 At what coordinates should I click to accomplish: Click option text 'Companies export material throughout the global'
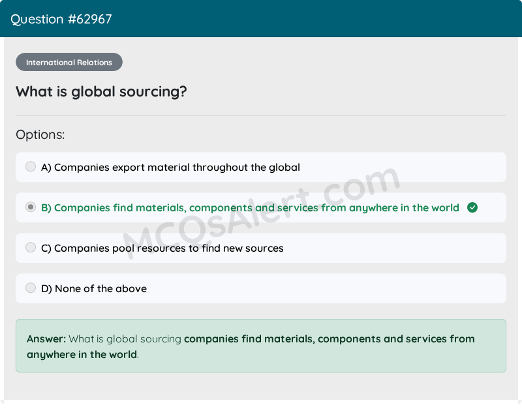177,168
